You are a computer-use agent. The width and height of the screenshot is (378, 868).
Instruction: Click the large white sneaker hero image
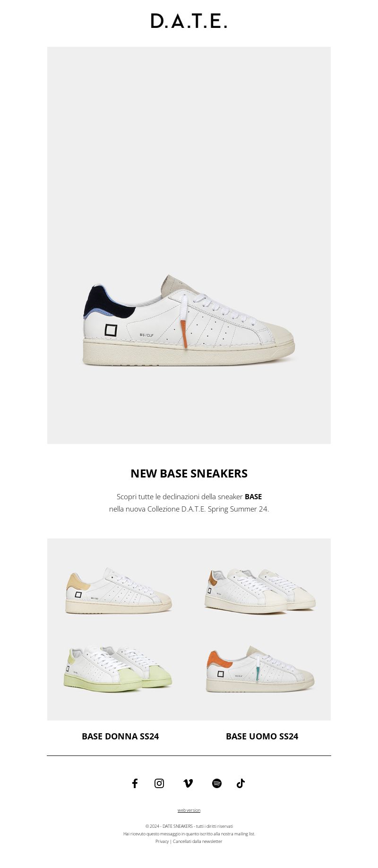tap(189, 245)
